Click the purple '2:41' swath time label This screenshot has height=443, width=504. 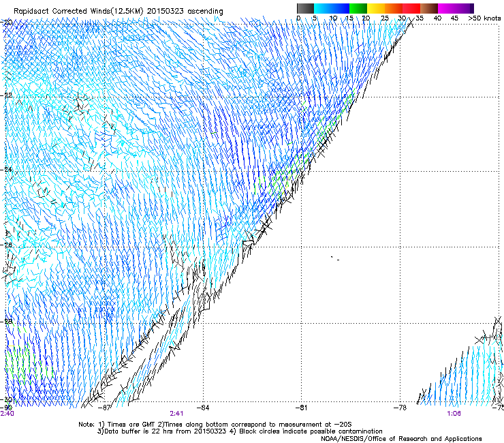[177, 414]
